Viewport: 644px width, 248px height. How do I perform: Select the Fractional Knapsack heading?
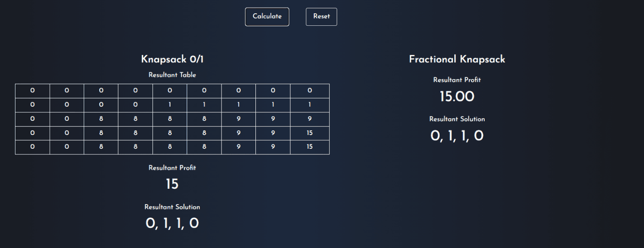457,59
